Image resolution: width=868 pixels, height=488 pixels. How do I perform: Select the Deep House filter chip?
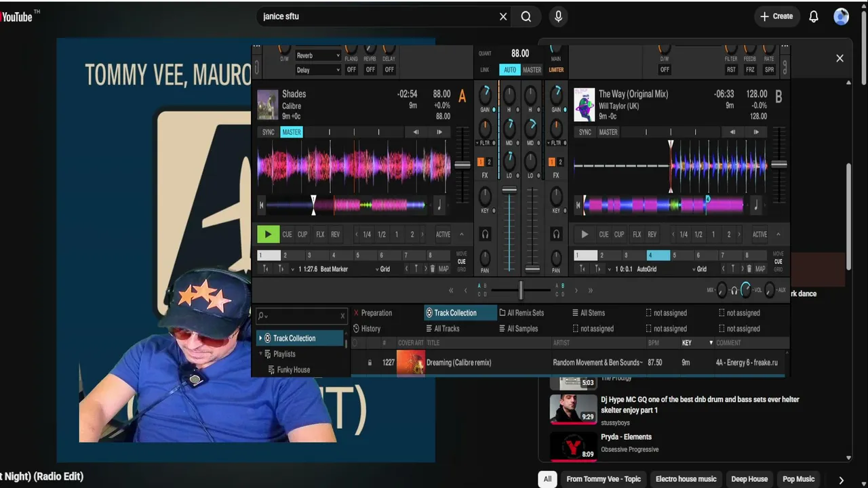click(749, 479)
